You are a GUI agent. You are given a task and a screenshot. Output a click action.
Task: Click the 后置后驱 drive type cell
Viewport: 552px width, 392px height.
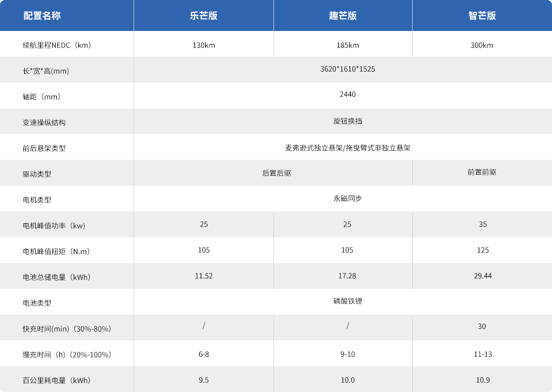tap(277, 173)
